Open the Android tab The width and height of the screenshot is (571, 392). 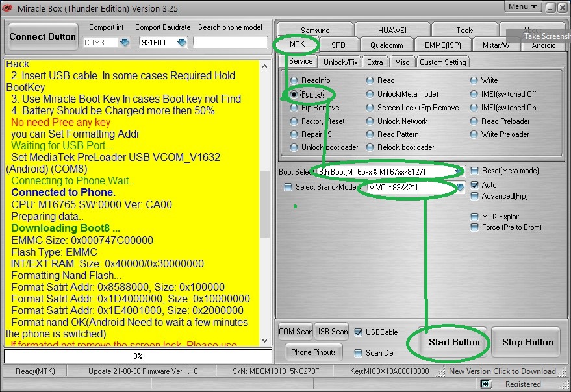[x=543, y=46]
